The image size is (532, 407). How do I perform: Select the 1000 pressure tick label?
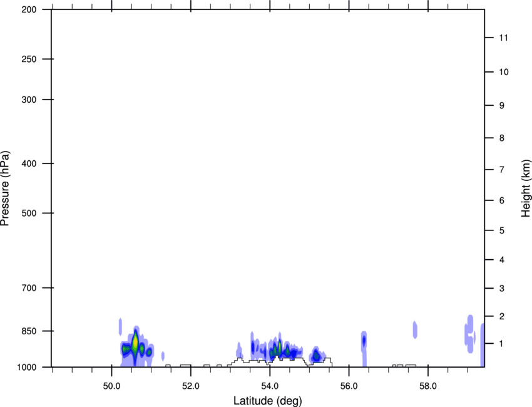26,367
